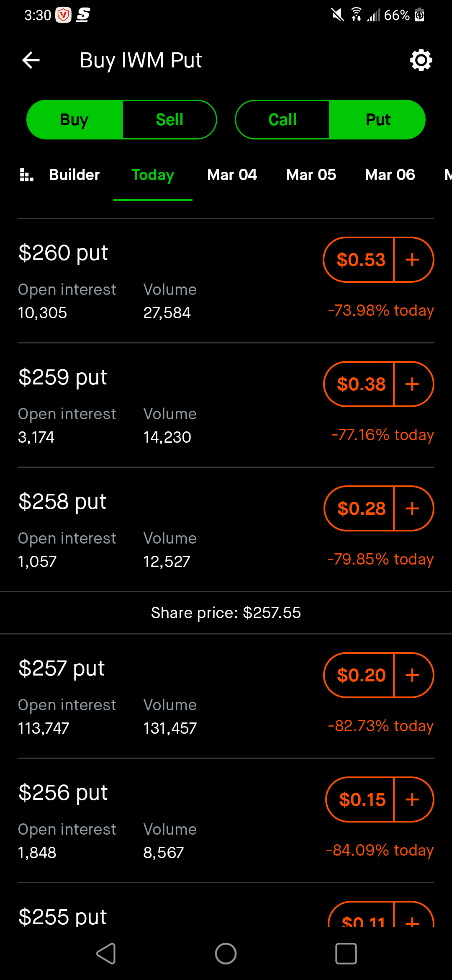Screen dimensions: 452x980
Task: Open the settings gear icon
Action: [x=421, y=60]
